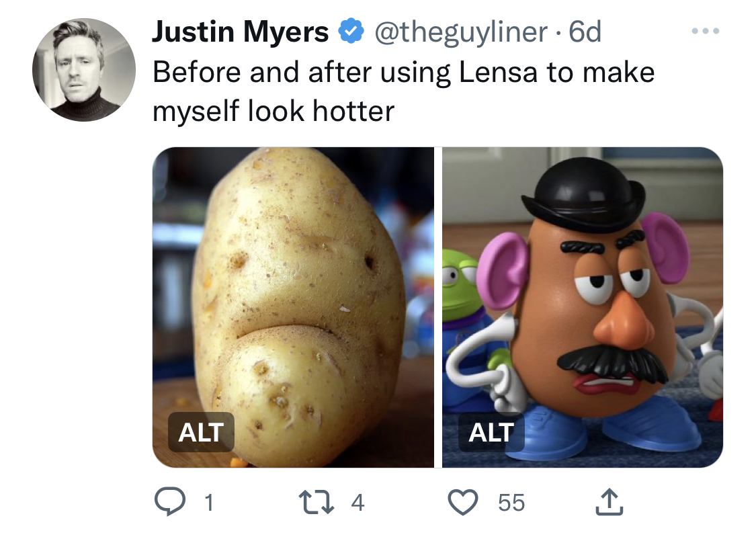Click the reply count showing 1
This screenshot has width=756, height=543.
click(208, 503)
